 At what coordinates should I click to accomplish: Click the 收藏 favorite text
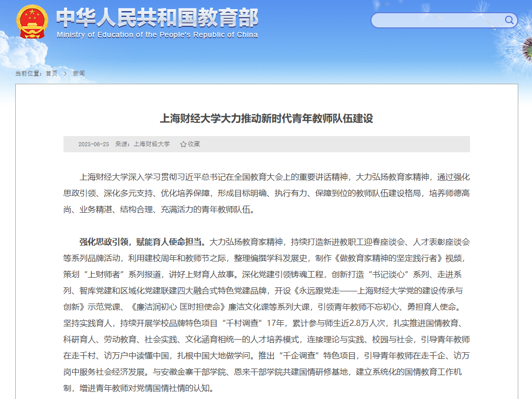click(x=194, y=144)
